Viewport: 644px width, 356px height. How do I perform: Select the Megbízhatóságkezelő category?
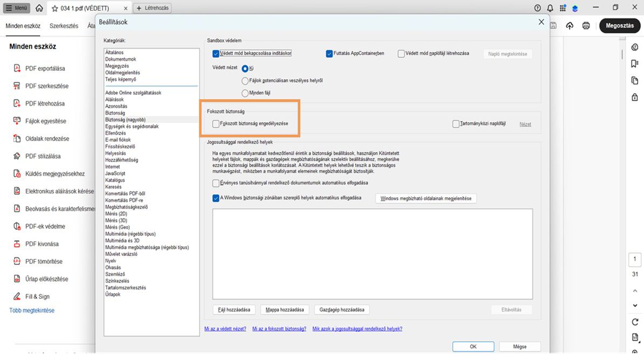(x=126, y=207)
